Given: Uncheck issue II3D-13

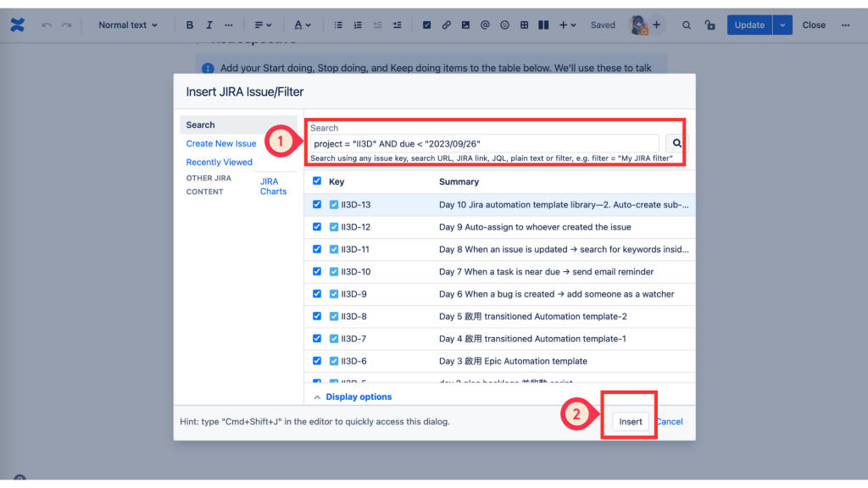Looking at the screenshot, I should pyautogui.click(x=317, y=204).
